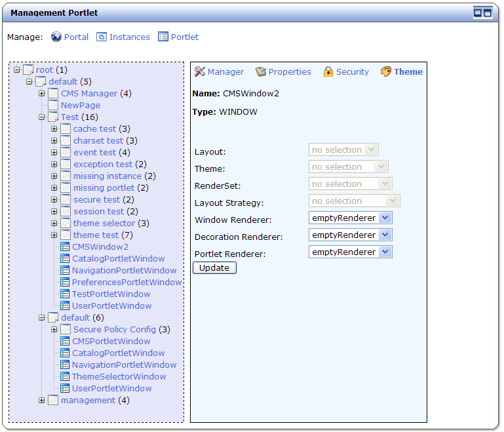Image resolution: width=504 pixels, height=432 pixels.
Task: Expand the CMS Manager node
Action: [x=42, y=94]
